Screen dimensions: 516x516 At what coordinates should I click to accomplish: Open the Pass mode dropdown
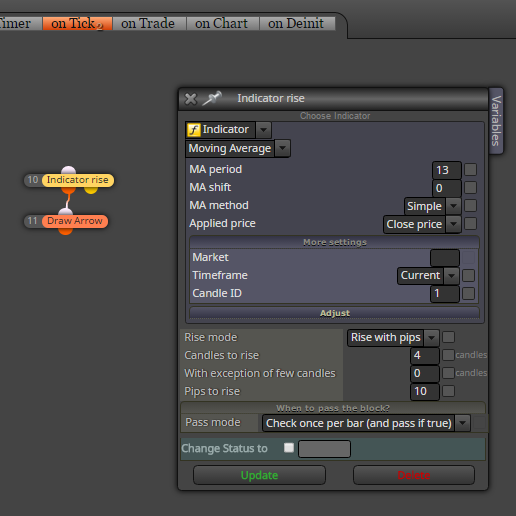click(x=366, y=423)
